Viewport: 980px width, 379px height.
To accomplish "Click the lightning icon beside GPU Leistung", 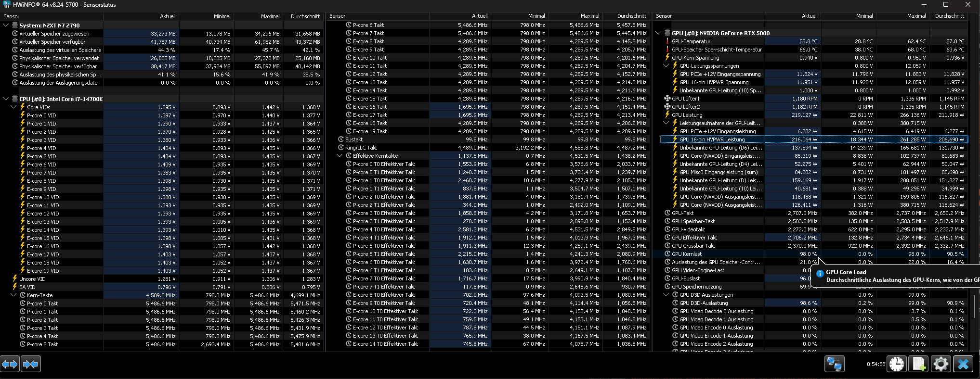I will pyautogui.click(x=667, y=115).
